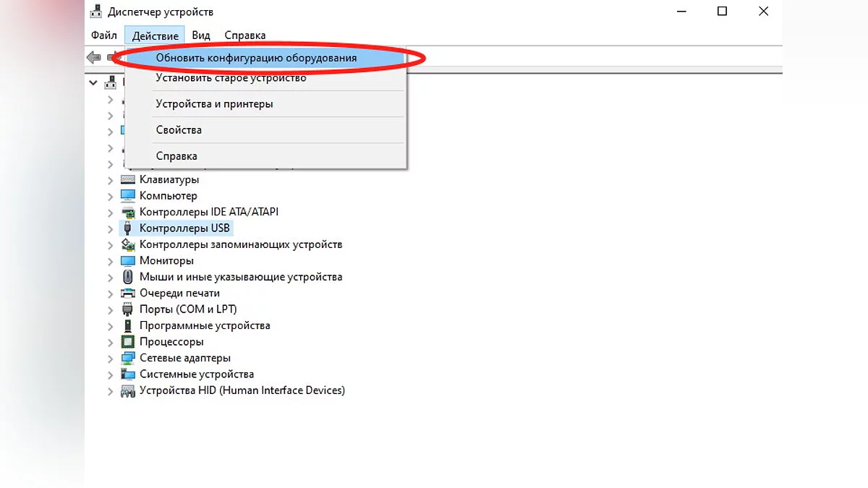Click the Порты (COM и LPT) icon

pyautogui.click(x=128, y=309)
